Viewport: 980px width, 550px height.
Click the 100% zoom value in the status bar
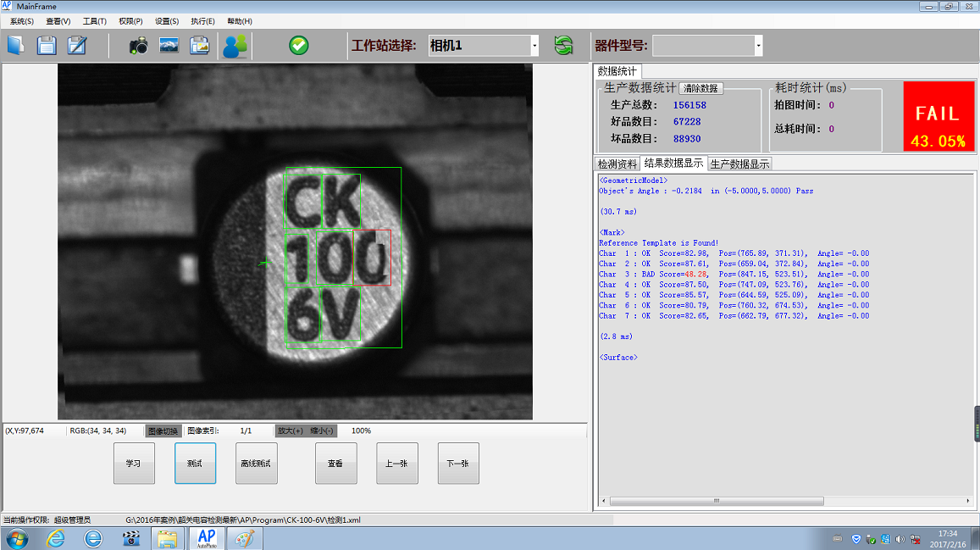pos(361,431)
